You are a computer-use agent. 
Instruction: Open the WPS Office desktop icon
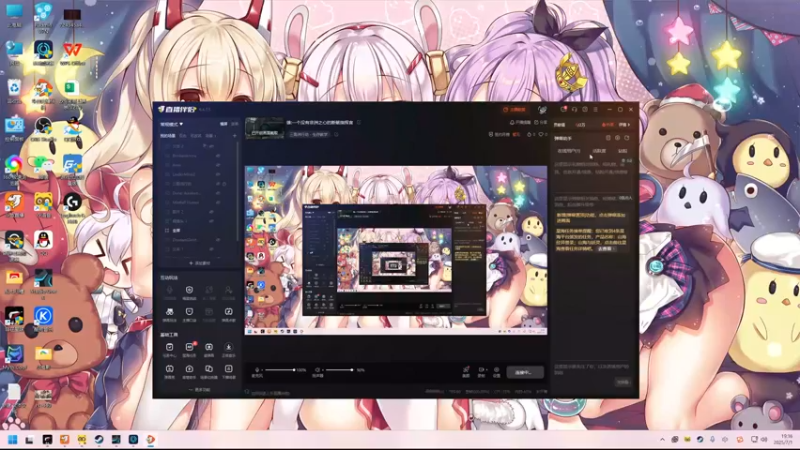72,54
